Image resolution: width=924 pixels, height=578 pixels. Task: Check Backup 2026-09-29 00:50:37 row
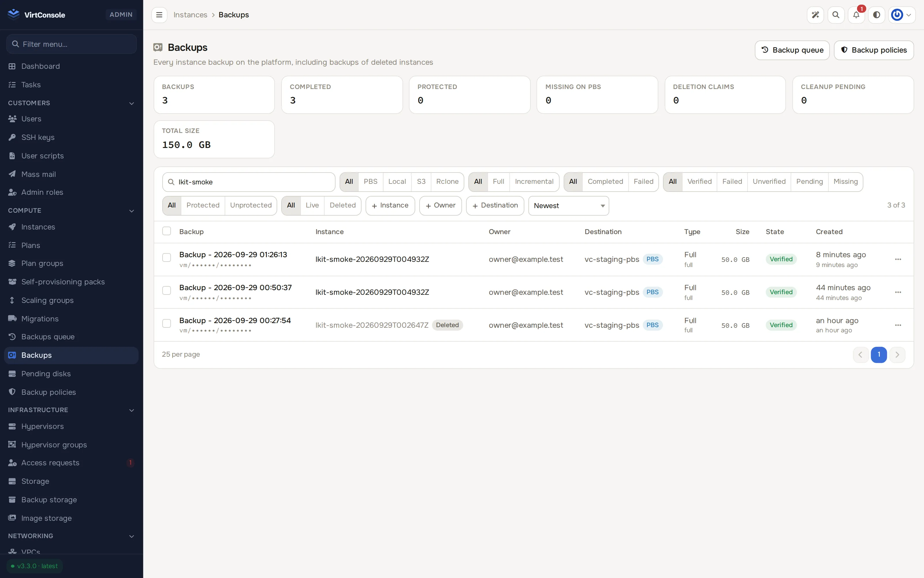167,290
